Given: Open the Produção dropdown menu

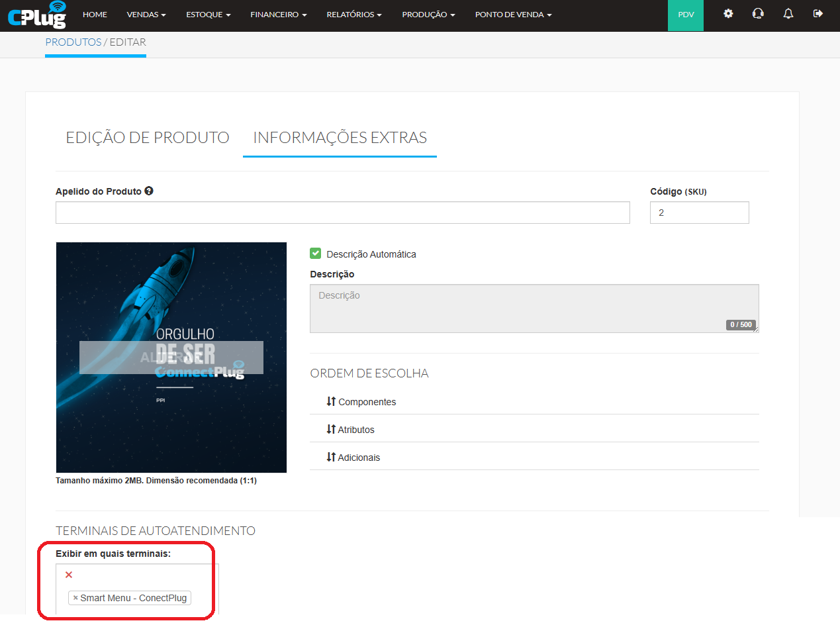Looking at the screenshot, I should pos(428,15).
